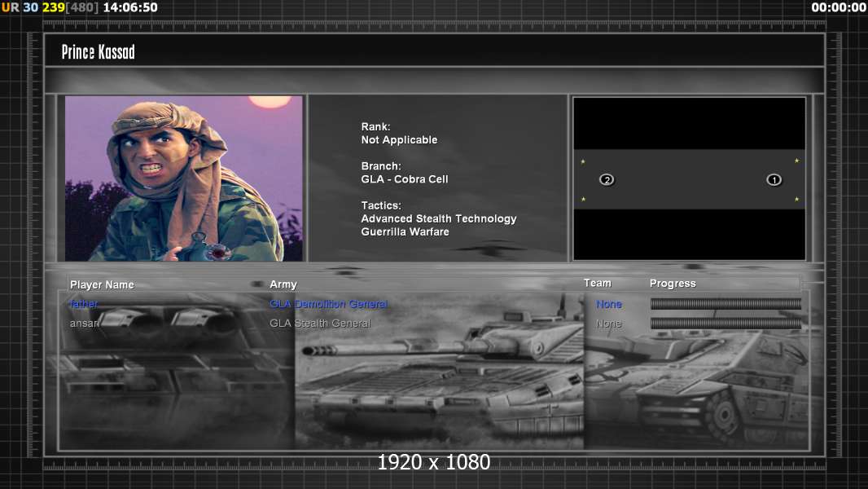This screenshot has height=489, width=868.
Task: Click the team value "None" for father
Action: [x=609, y=304]
